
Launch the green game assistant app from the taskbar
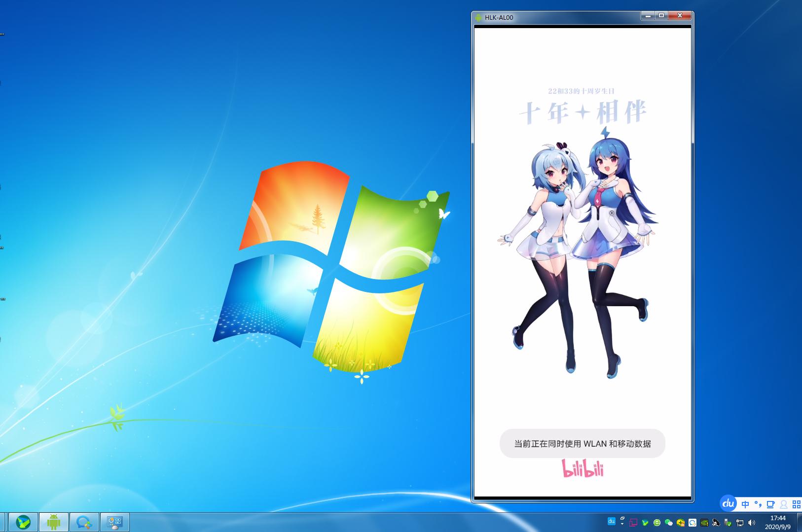coord(23,522)
